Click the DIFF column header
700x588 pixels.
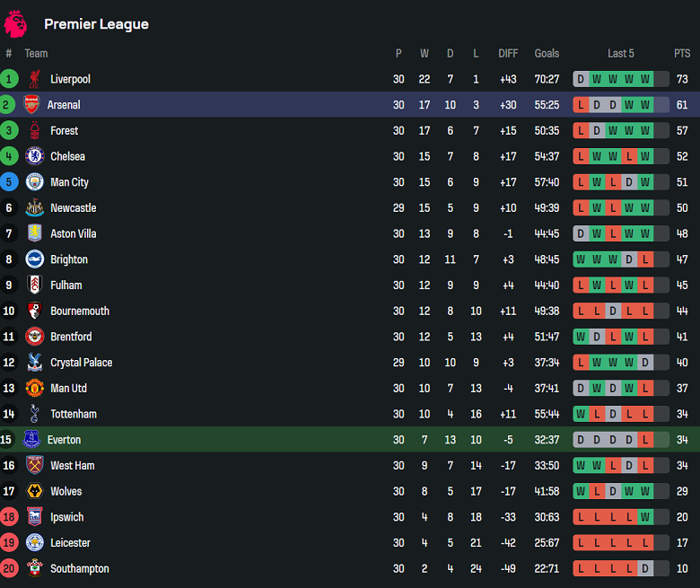pos(509,54)
